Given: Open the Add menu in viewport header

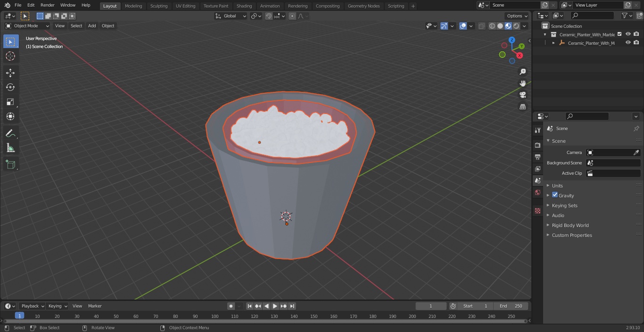Looking at the screenshot, I should 92,26.
